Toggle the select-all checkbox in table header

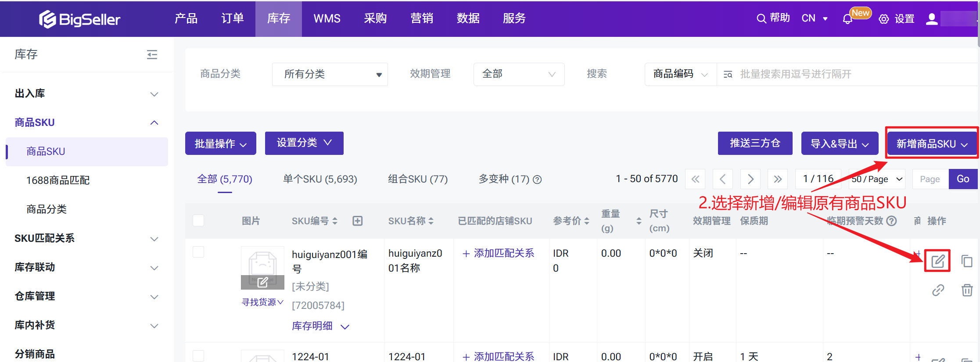pyautogui.click(x=198, y=220)
